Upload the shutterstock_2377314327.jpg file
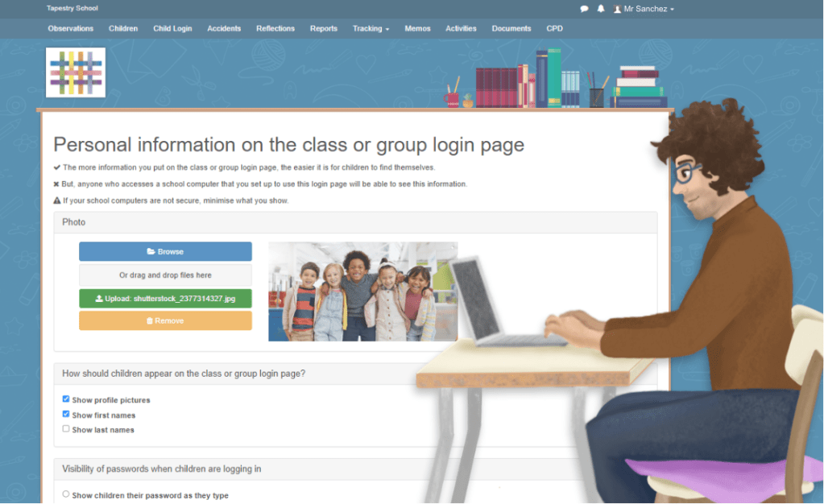This screenshot has height=504, width=824. tap(165, 298)
